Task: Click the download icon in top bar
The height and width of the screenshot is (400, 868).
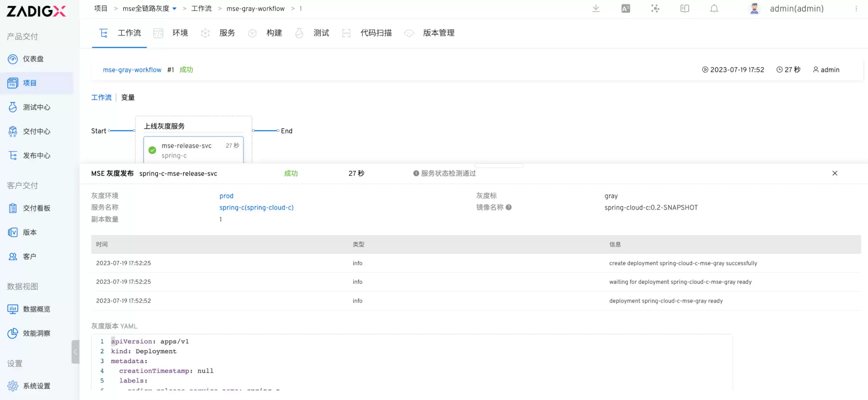Action: click(596, 8)
